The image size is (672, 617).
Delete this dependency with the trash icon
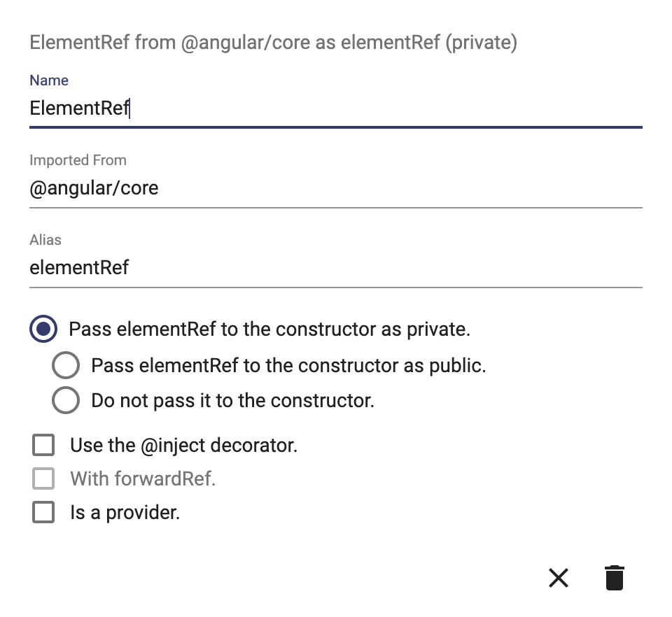click(614, 578)
